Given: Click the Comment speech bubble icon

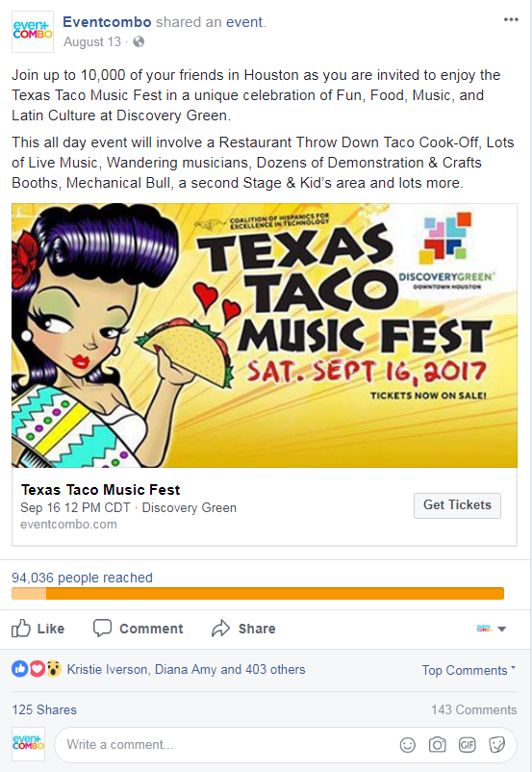Looking at the screenshot, I should click(x=102, y=629).
